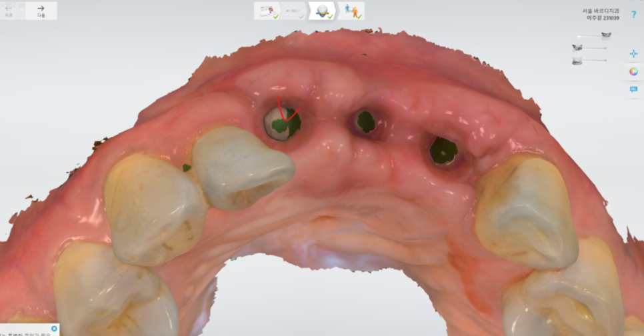
Task: Click the red-marked implant scan body
Action: tap(281, 123)
